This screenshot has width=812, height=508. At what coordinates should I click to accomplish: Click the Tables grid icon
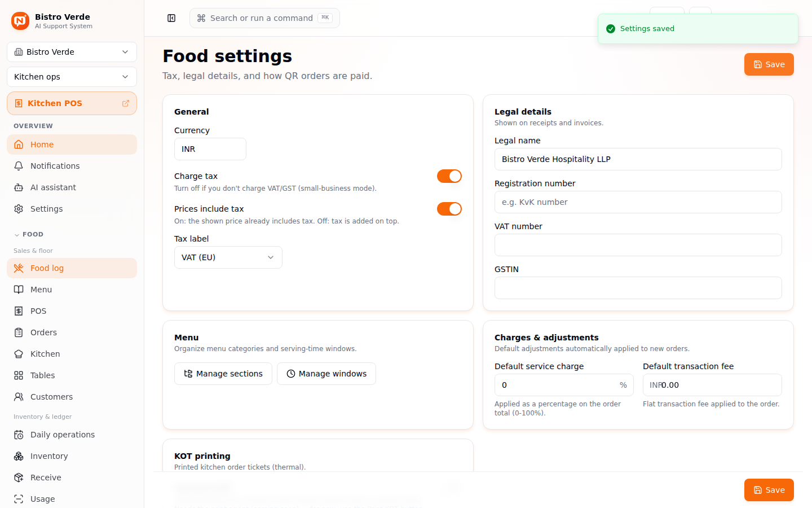[19, 375]
